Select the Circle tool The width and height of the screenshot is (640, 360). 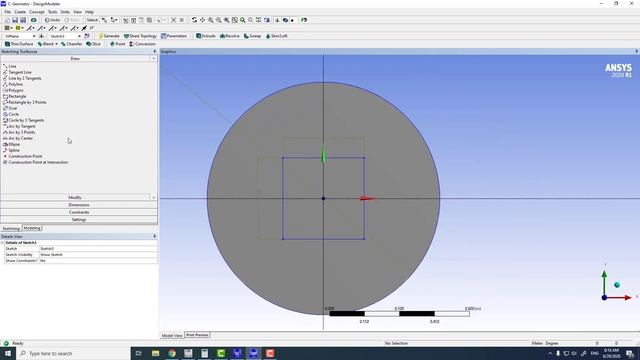click(x=11, y=114)
